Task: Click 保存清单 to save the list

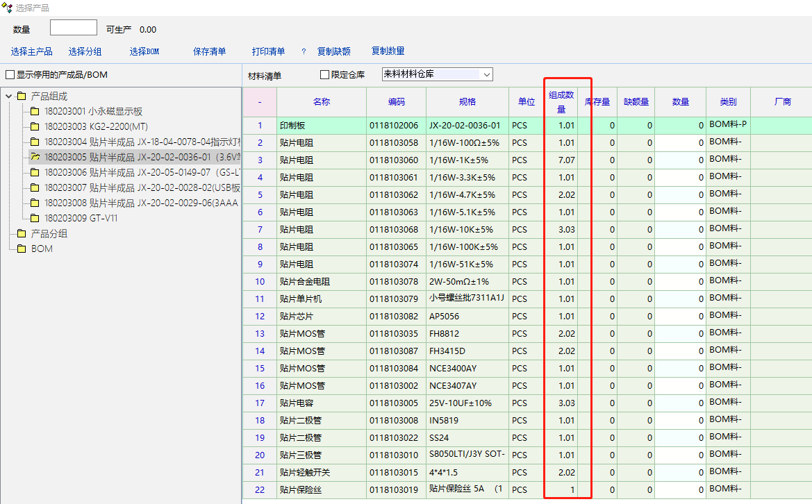Action: click(209, 51)
